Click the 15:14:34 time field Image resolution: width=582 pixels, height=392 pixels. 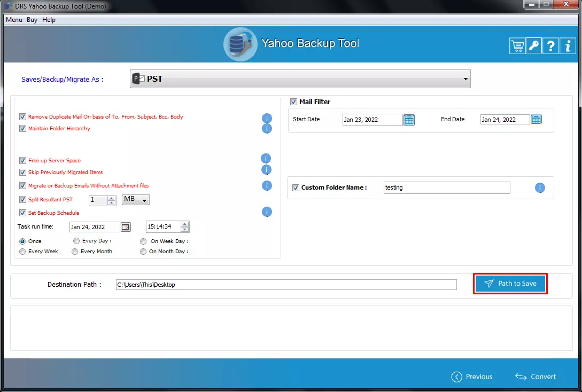pyautogui.click(x=164, y=226)
